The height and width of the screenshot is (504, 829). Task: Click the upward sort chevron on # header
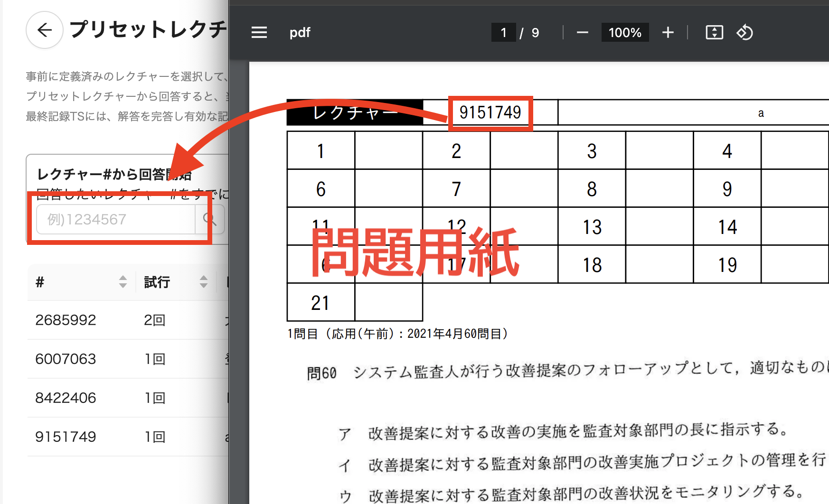click(123, 279)
